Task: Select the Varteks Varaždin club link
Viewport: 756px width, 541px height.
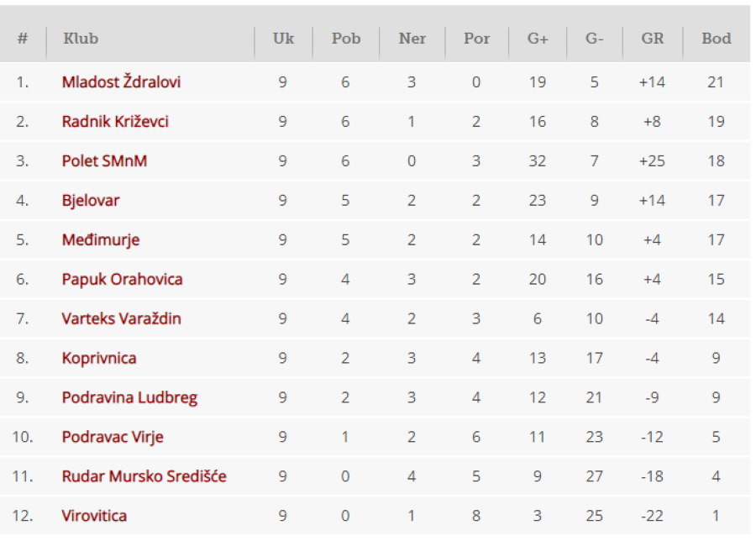Action: coord(121,318)
